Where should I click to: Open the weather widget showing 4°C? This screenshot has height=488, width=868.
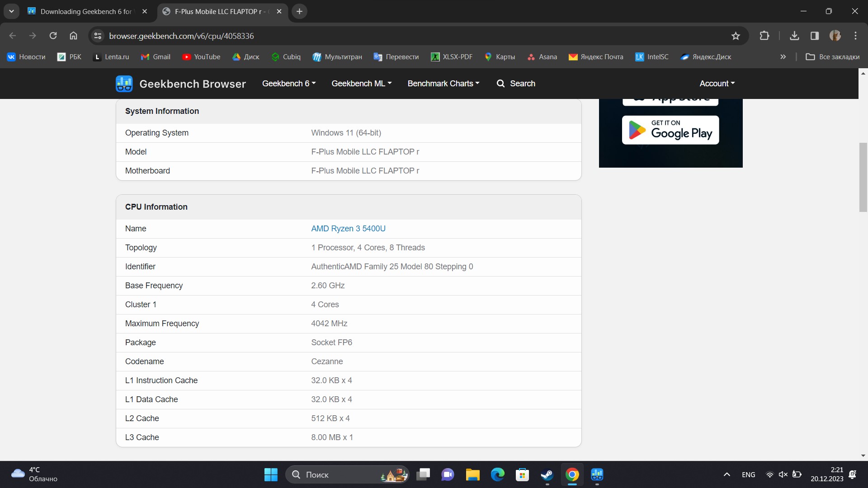pyautogui.click(x=34, y=474)
